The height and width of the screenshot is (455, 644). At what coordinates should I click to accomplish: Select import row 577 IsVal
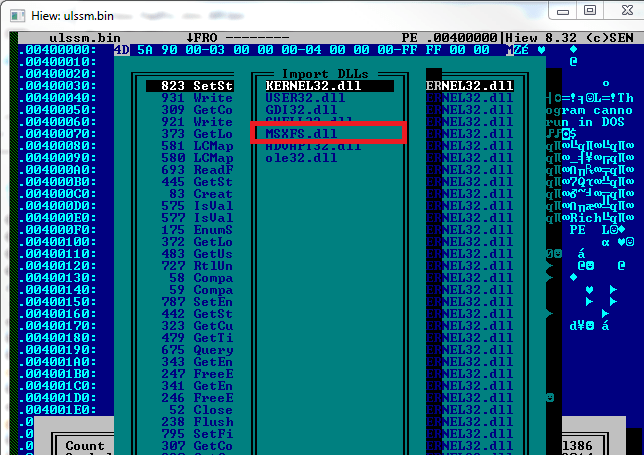pyautogui.click(x=197, y=218)
